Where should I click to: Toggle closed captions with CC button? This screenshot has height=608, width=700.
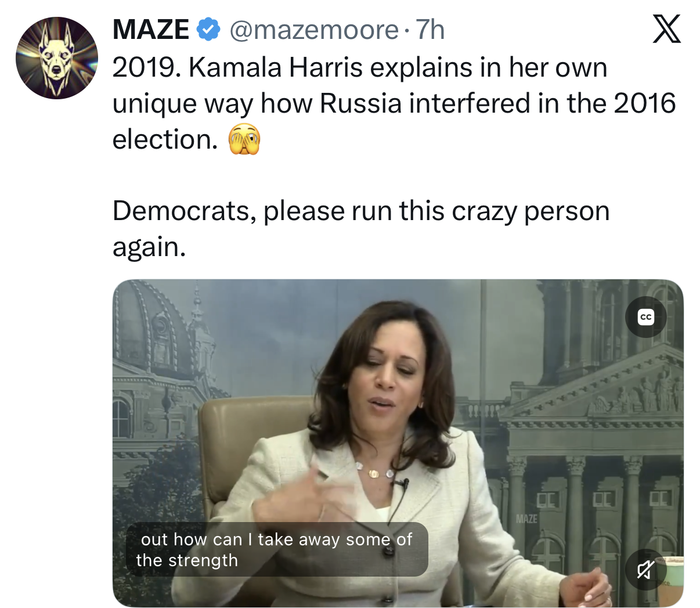(645, 317)
